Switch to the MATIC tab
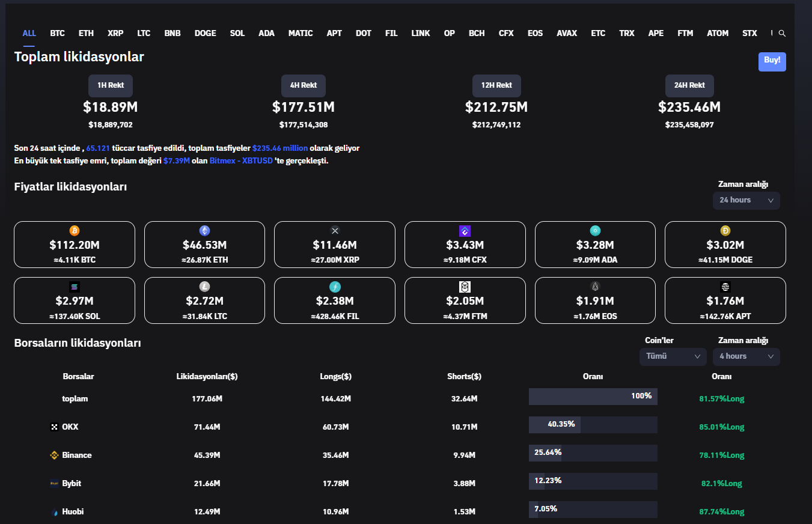 pos(301,34)
